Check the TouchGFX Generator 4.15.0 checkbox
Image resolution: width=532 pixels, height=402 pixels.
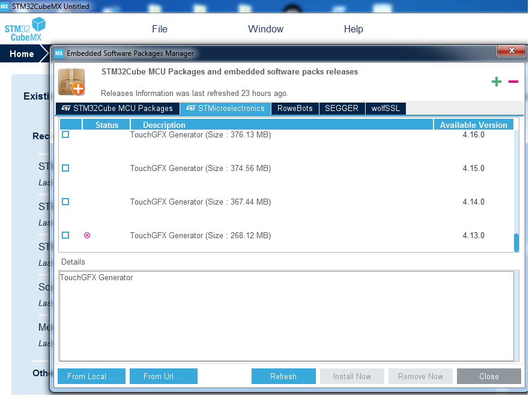pos(65,168)
